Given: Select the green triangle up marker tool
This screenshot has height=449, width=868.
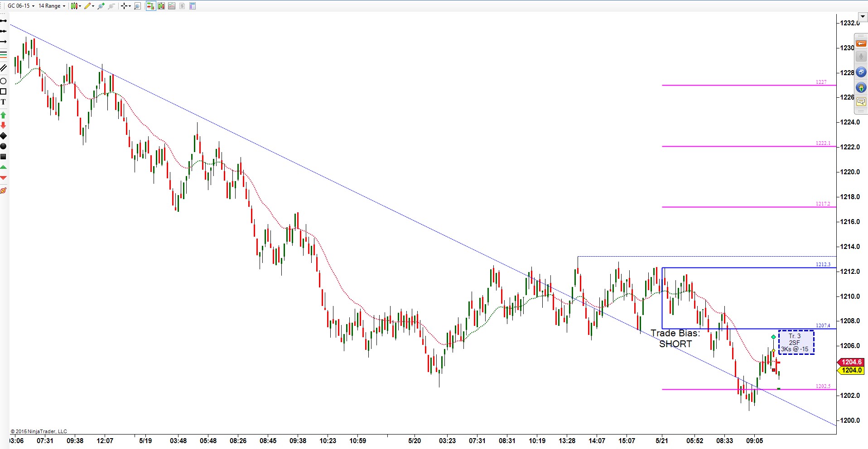Looking at the screenshot, I should (x=3, y=167).
